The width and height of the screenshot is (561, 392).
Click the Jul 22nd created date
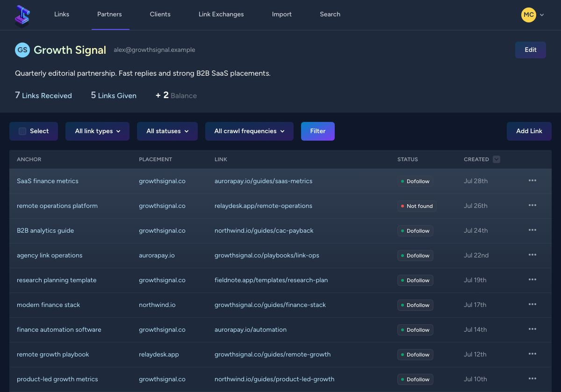476,255
